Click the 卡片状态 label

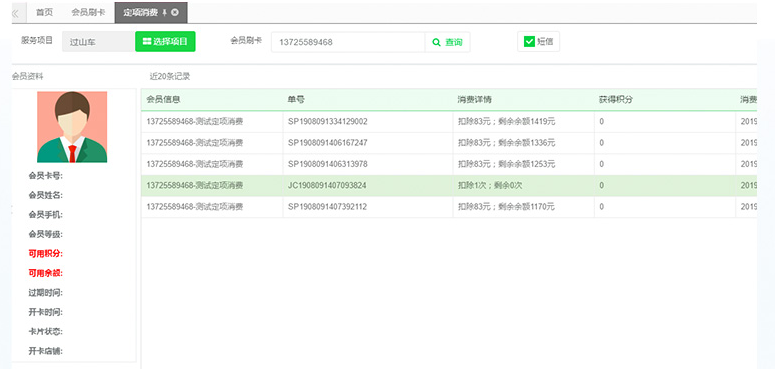coord(46,331)
